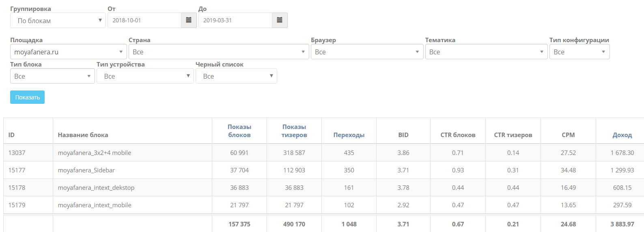Open calendar picker for From date
Screen dimensions: 644x232
[x=189, y=20]
